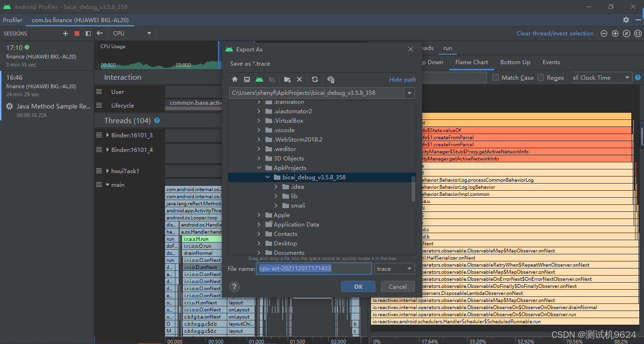Select the Profiler tab
644x344 pixels.
13,20
